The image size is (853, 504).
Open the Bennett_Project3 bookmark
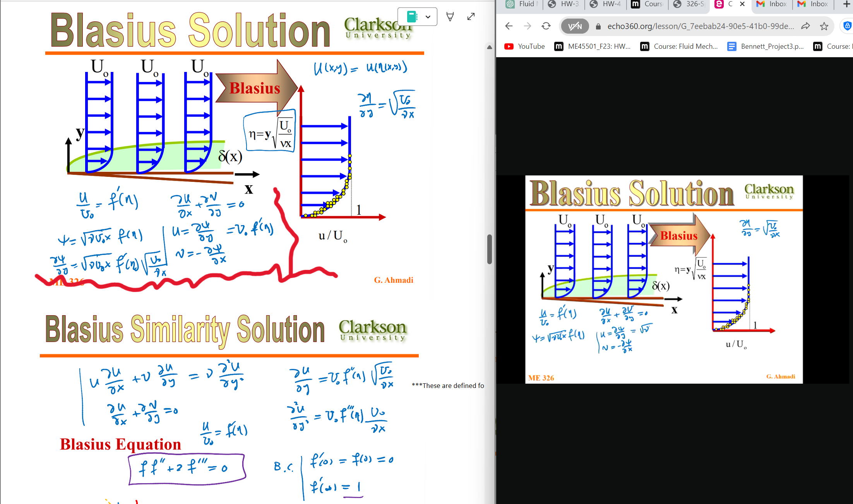(x=765, y=46)
